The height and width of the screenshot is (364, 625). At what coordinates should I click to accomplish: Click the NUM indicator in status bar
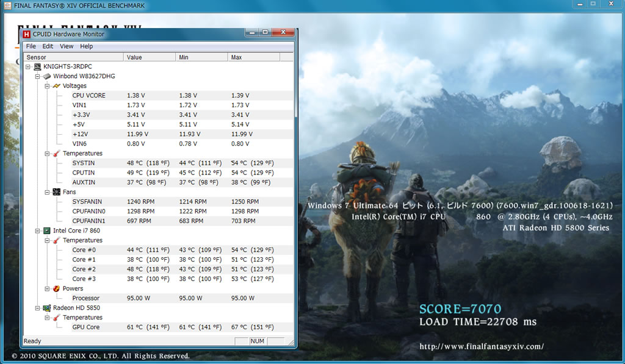tap(258, 341)
